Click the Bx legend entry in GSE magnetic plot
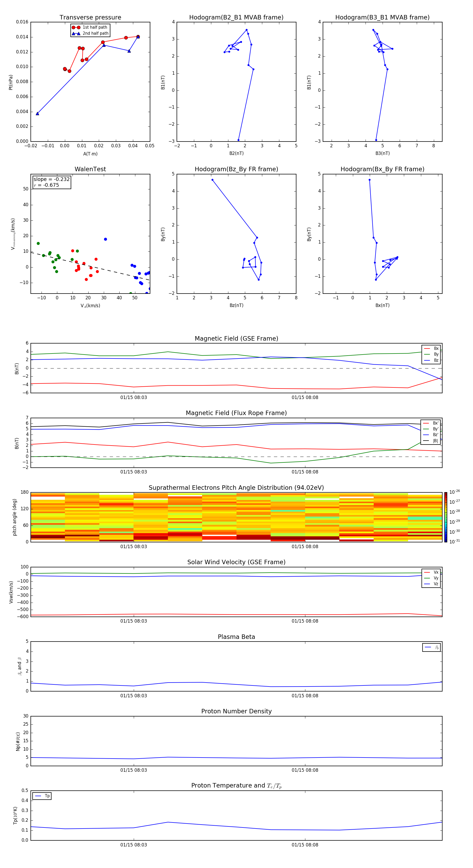 click(431, 349)
